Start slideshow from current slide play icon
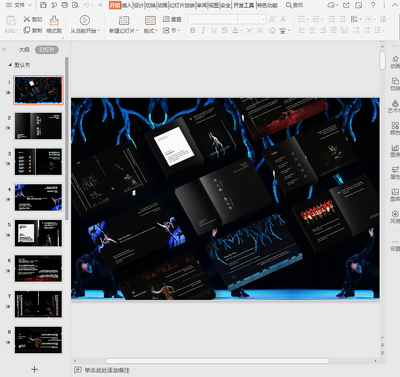 (85, 20)
